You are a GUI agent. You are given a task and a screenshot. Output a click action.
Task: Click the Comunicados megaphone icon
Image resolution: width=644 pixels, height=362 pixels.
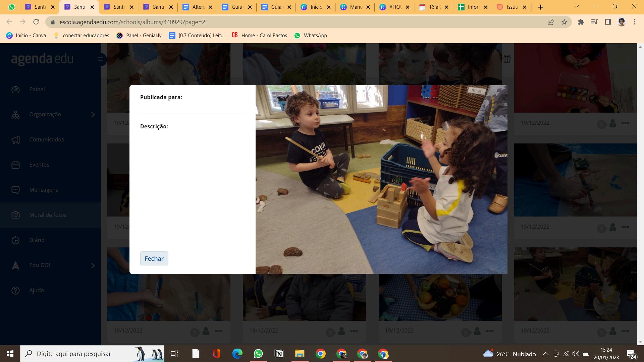[15, 139]
